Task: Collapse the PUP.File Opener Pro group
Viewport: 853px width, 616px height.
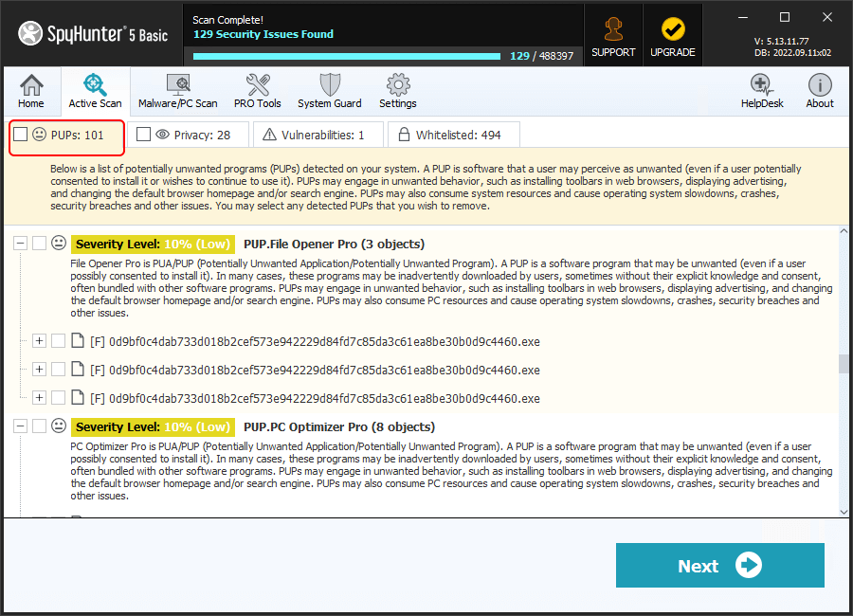Action: 20,243
